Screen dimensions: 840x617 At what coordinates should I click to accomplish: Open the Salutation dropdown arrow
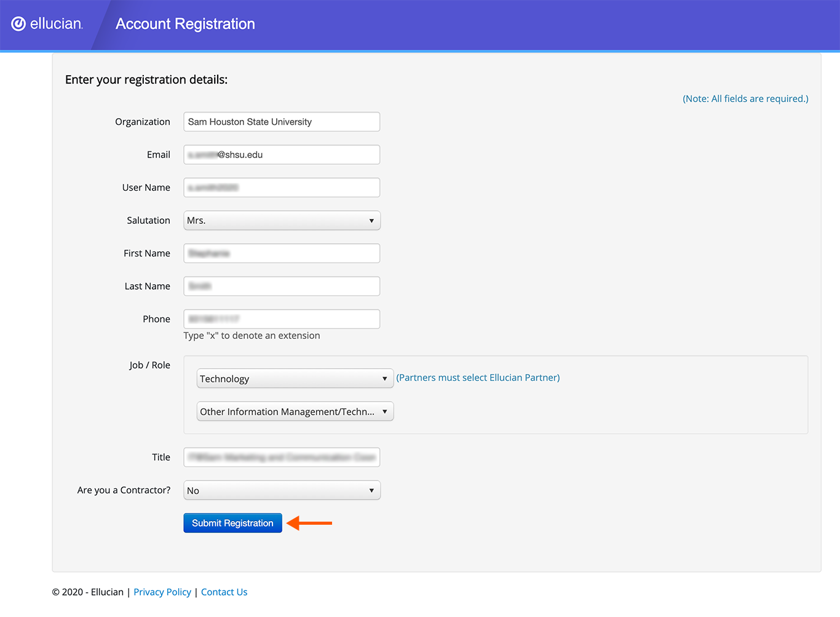tap(371, 220)
